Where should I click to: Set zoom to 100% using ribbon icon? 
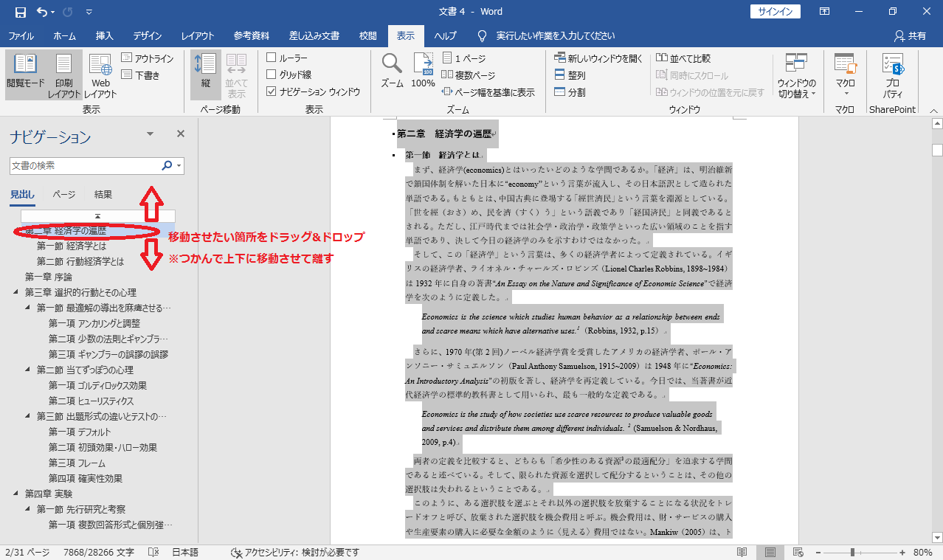pyautogui.click(x=422, y=70)
